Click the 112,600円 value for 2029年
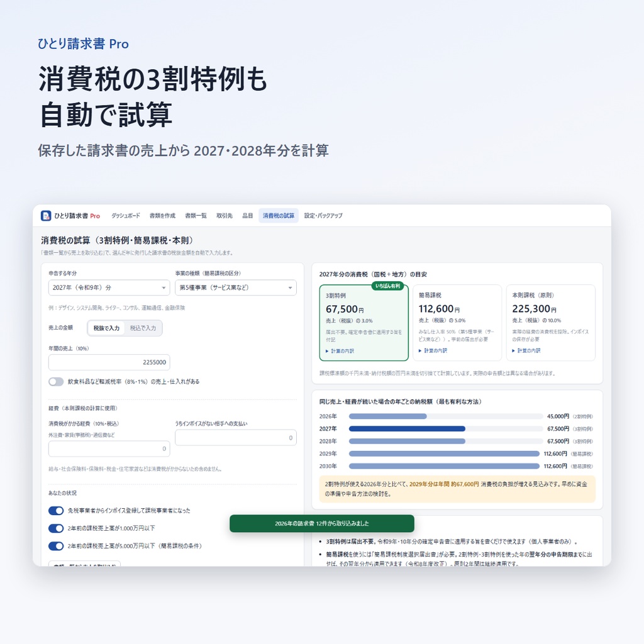644x644 pixels. pos(555,454)
